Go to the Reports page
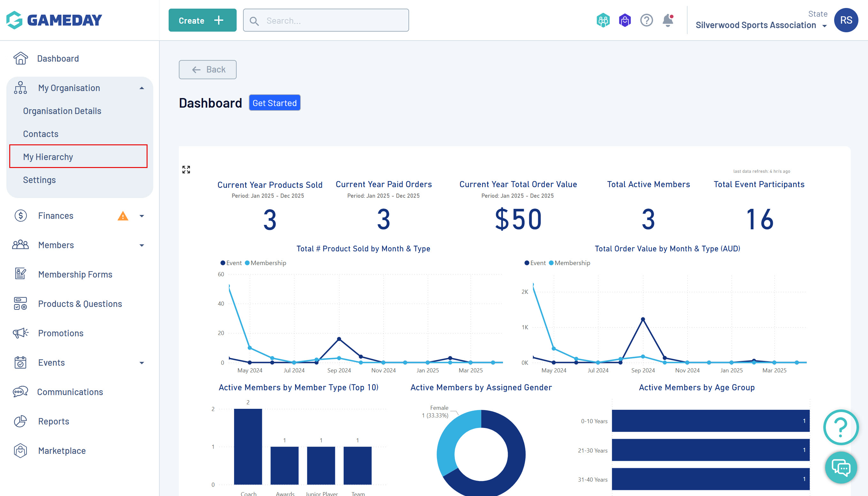 click(53, 421)
